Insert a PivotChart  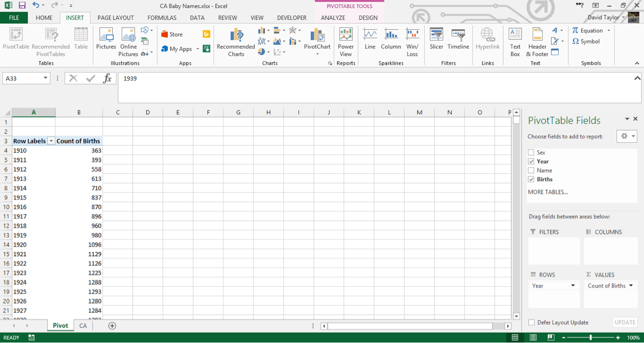[317, 43]
